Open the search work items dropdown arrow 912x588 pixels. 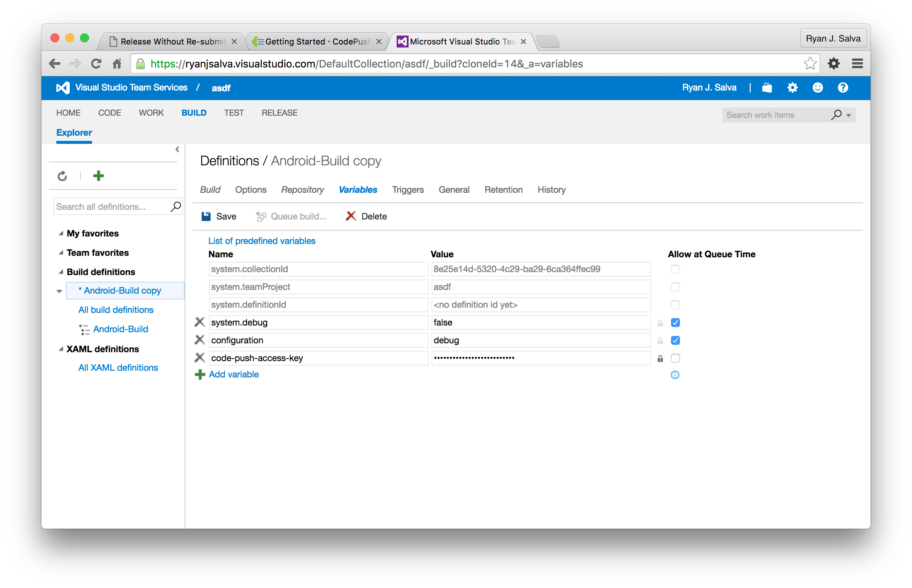(x=848, y=115)
